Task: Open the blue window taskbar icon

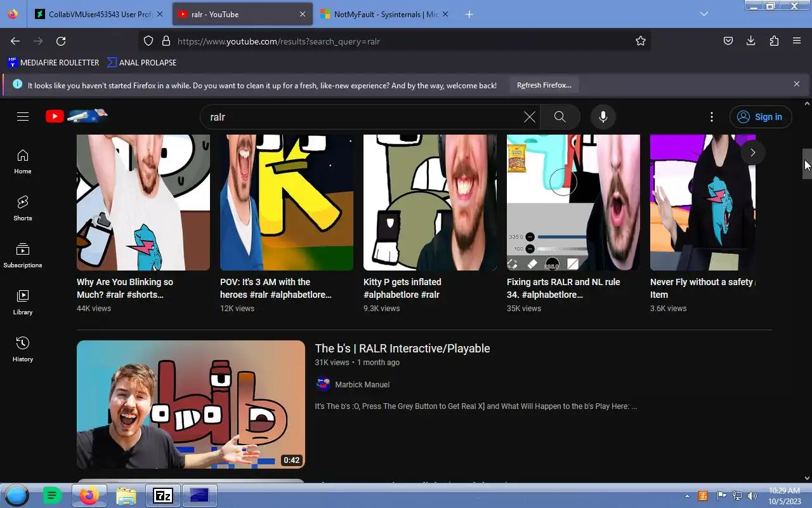Action: pyautogui.click(x=199, y=495)
